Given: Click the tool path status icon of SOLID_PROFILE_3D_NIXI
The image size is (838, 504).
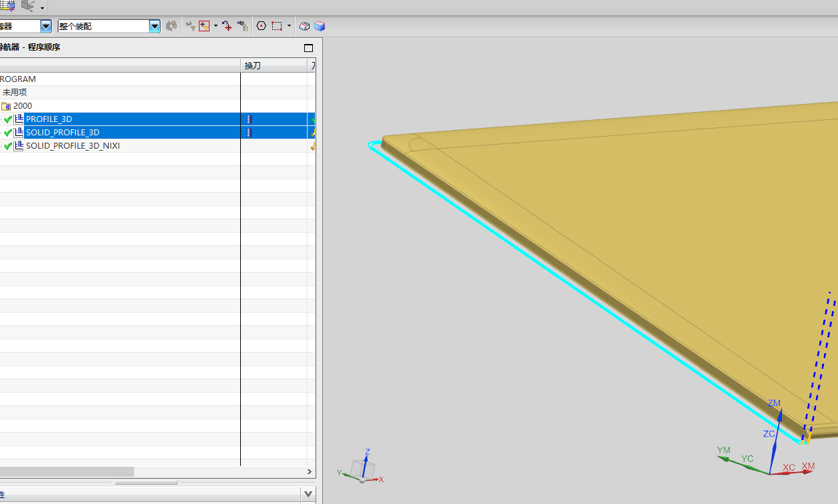Looking at the screenshot, I should click(x=312, y=145).
